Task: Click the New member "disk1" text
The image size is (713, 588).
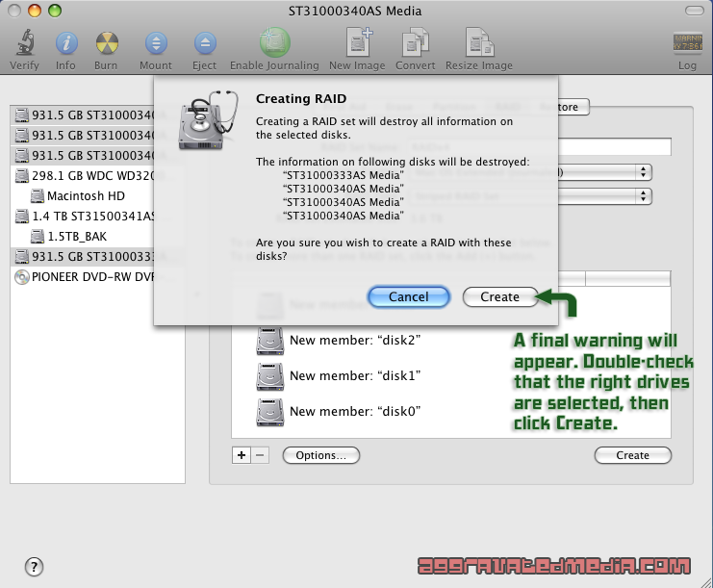Action: tap(355, 375)
